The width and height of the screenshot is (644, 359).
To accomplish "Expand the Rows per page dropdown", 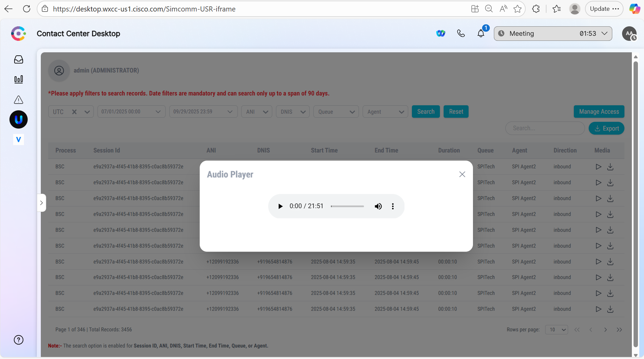I will [x=556, y=330].
